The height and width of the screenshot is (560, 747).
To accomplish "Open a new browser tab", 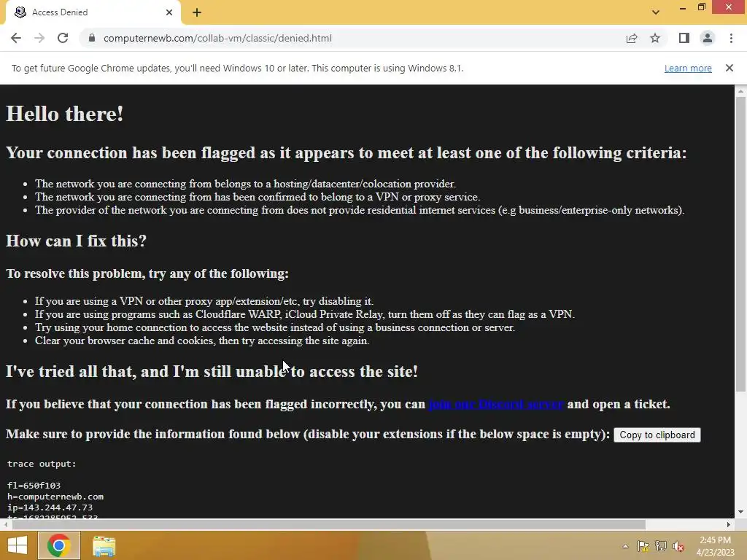I will (x=197, y=12).
